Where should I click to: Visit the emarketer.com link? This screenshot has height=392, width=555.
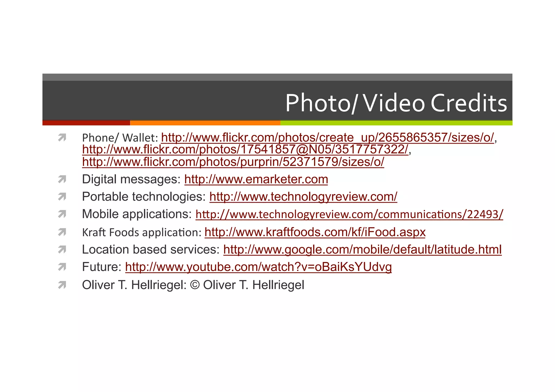(x=256, y=179)
